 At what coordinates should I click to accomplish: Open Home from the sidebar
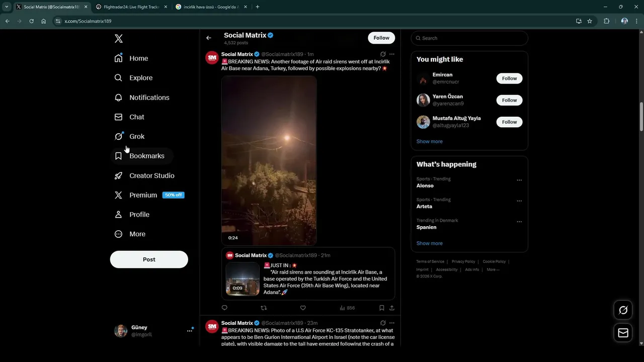131,58
